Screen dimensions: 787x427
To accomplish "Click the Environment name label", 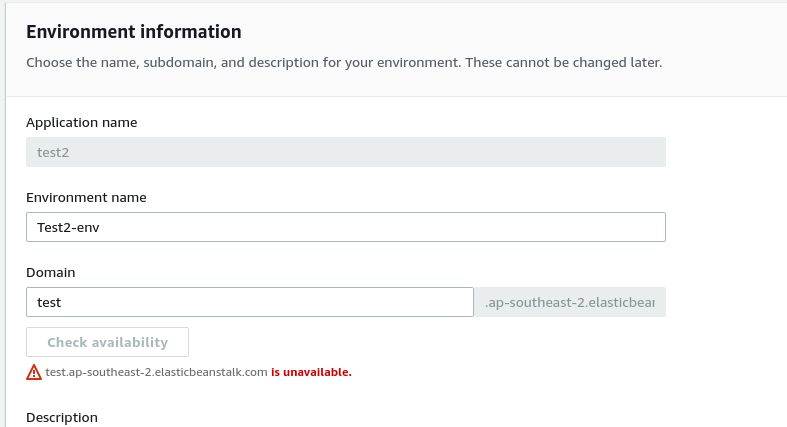I will [86, 198].
